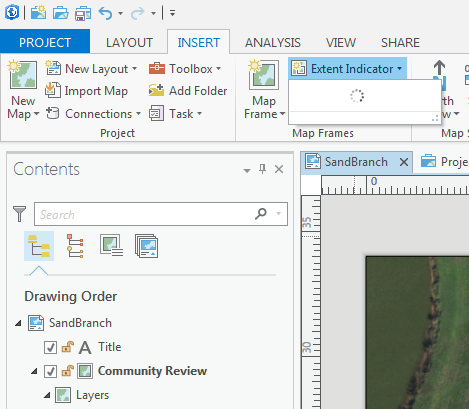Click the filter icon in Contents

click(x=19, y=214)
